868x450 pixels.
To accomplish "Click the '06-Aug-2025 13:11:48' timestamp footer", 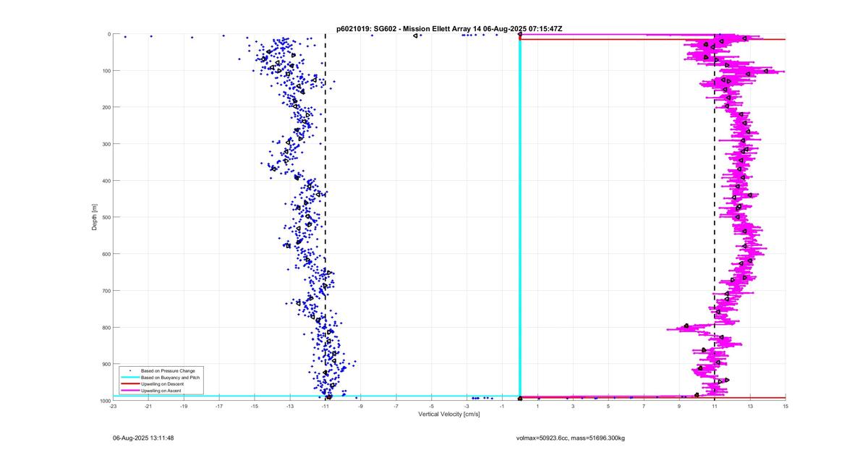I will tap(143, 438).
